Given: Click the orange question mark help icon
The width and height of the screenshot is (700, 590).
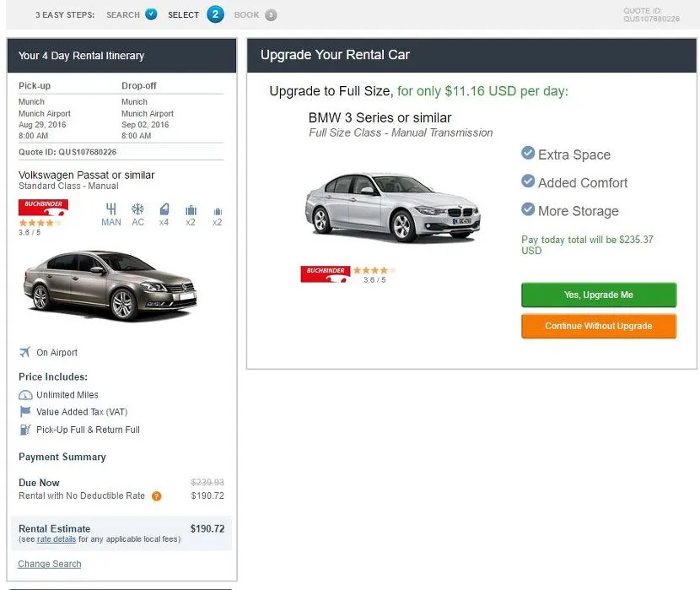Looking at the screenshot, I should [156, 495].
